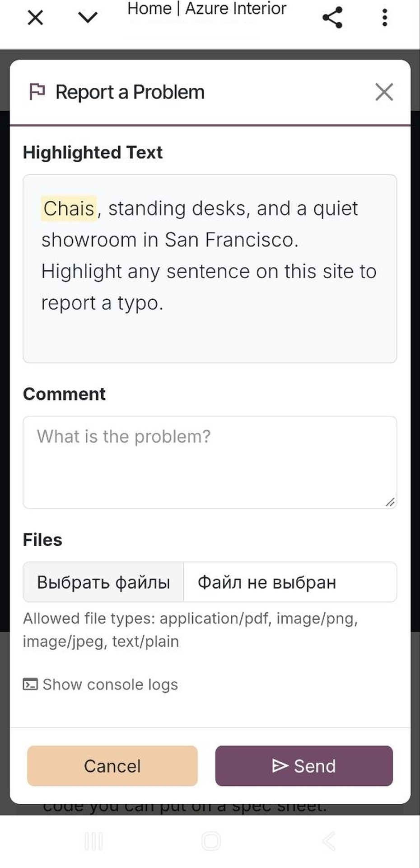Close the browser tab with the X icon
Image resolution: width=420 pixels, height=868 pixels.
[x=35, y=18]
